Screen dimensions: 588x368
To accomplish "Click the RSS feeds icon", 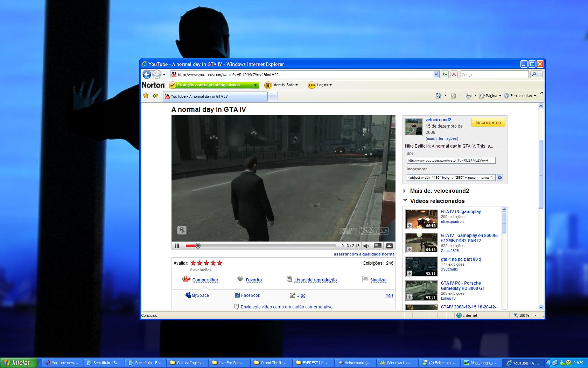I will tap(453, 96).
